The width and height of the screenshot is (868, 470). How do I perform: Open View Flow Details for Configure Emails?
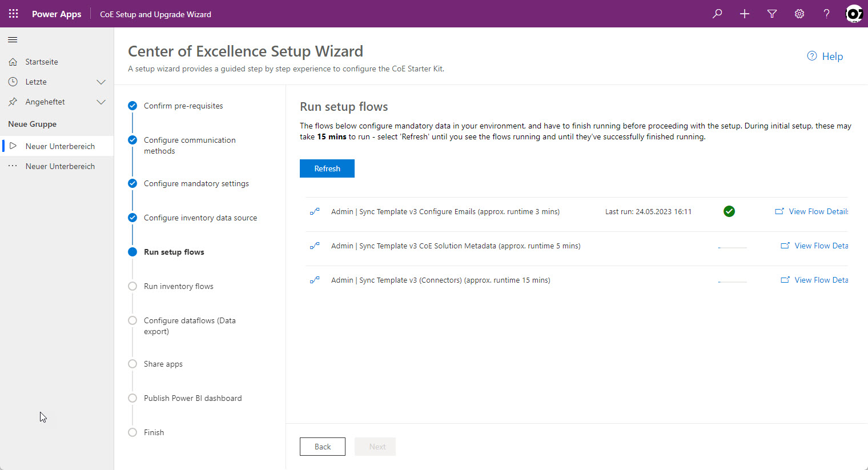point(818,211)
